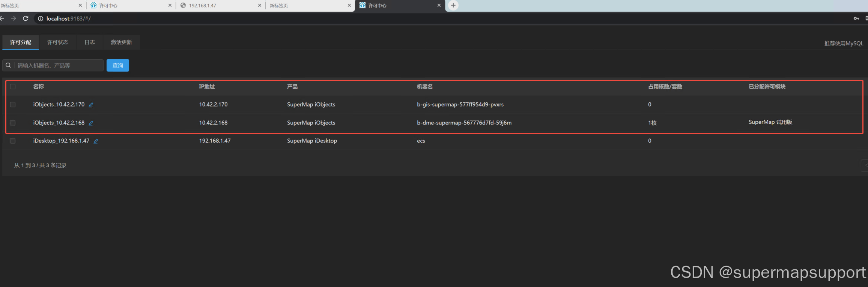Viewport: 868px width, 287px height.
Task: Sort by 名称 column header
Action: (x=38, y=87)
